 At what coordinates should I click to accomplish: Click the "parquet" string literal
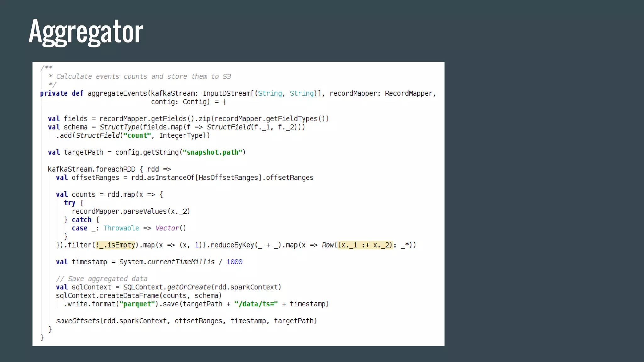point(137,304)
